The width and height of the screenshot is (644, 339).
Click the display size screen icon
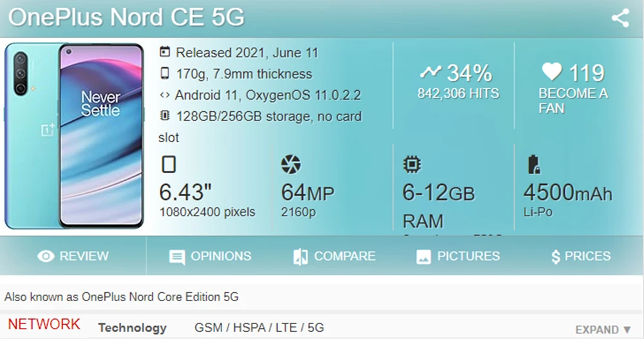click(168, 165)
